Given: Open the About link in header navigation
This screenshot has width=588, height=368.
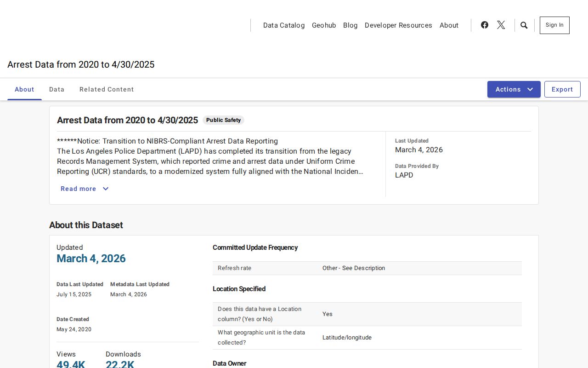Looking at the screenshot, I should click(x=449, y=25).
